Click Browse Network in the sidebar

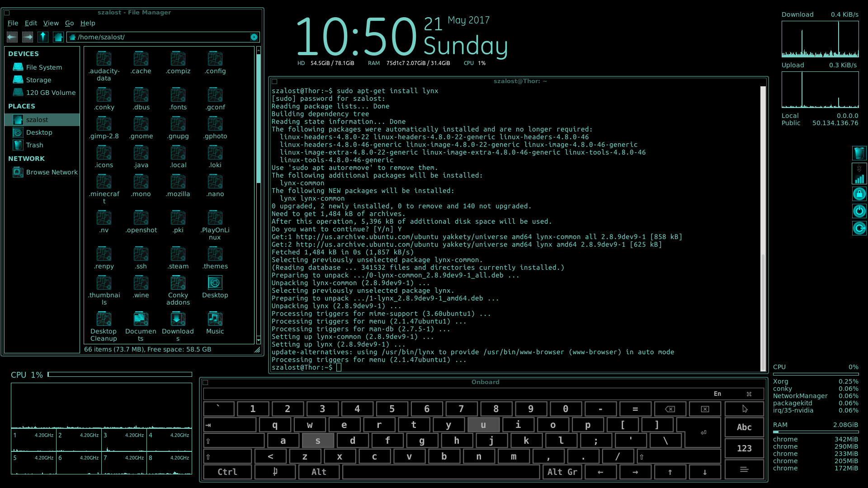(52, 172)
